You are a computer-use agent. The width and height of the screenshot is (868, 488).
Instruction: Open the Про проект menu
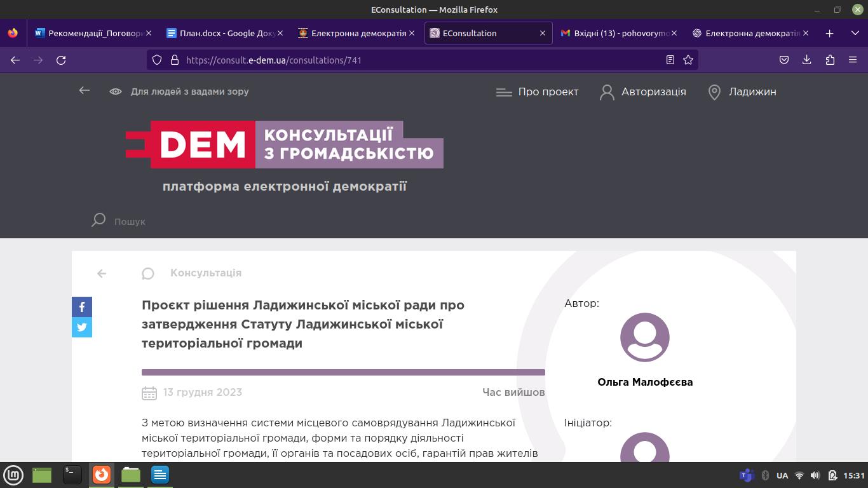click(548, 91)
